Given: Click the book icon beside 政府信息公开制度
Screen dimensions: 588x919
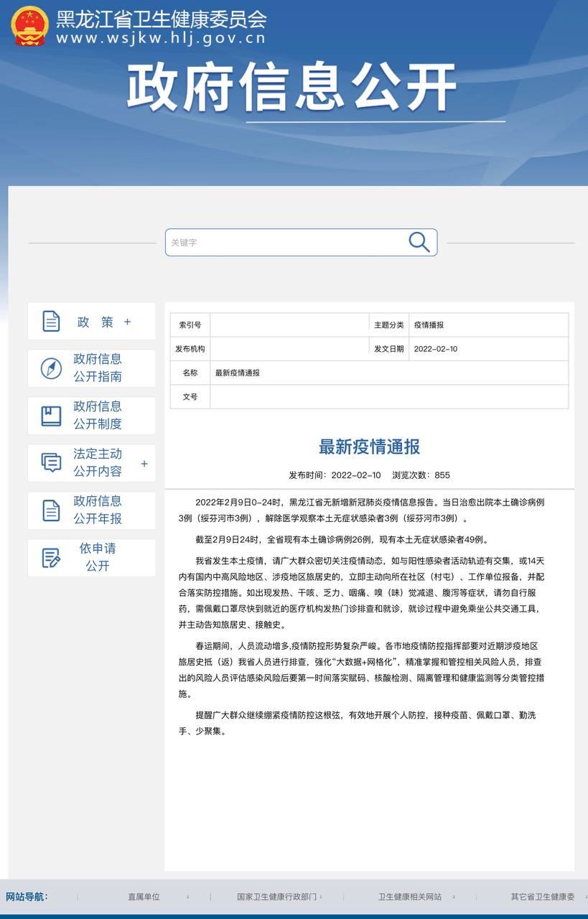Looking at the screenshot, I should point(51,416).
